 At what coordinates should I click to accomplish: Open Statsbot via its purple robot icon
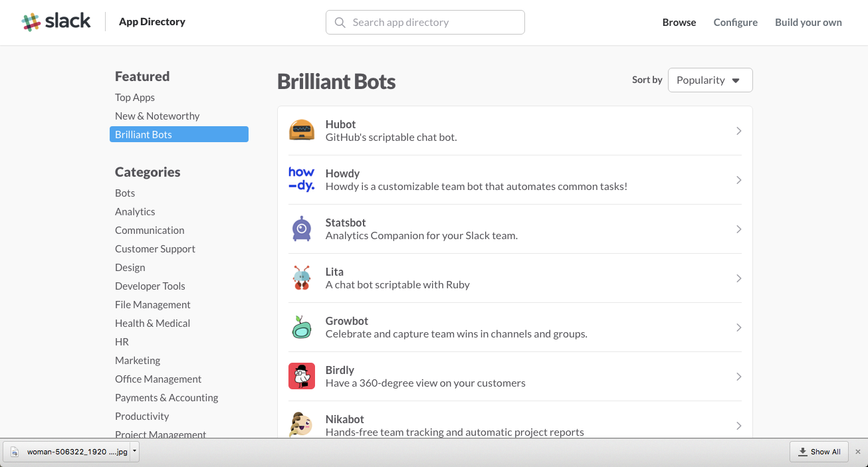(302, 229)
